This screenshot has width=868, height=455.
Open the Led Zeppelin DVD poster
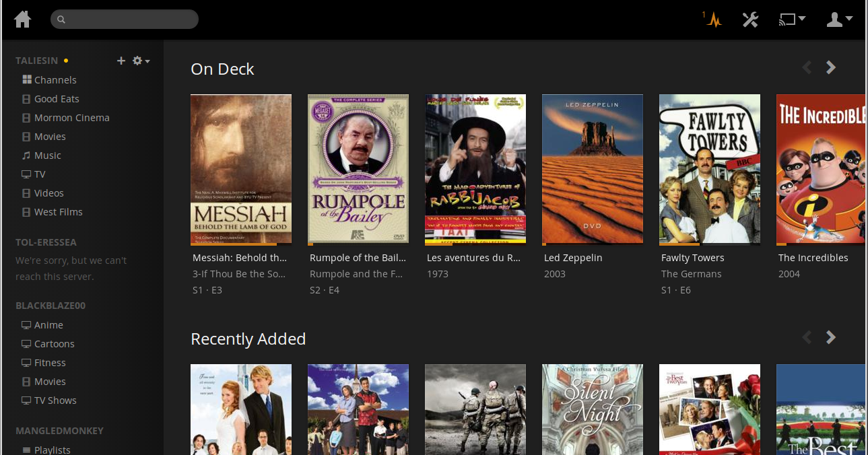coord(593,169)
